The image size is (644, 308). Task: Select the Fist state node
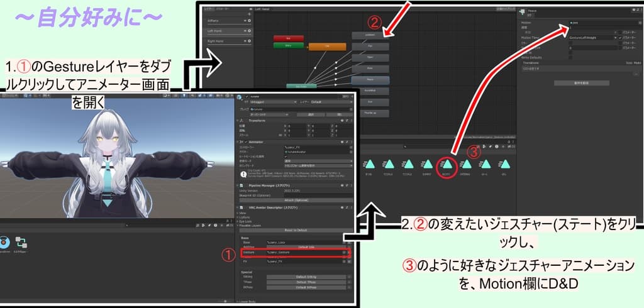[x=370, y=47]
